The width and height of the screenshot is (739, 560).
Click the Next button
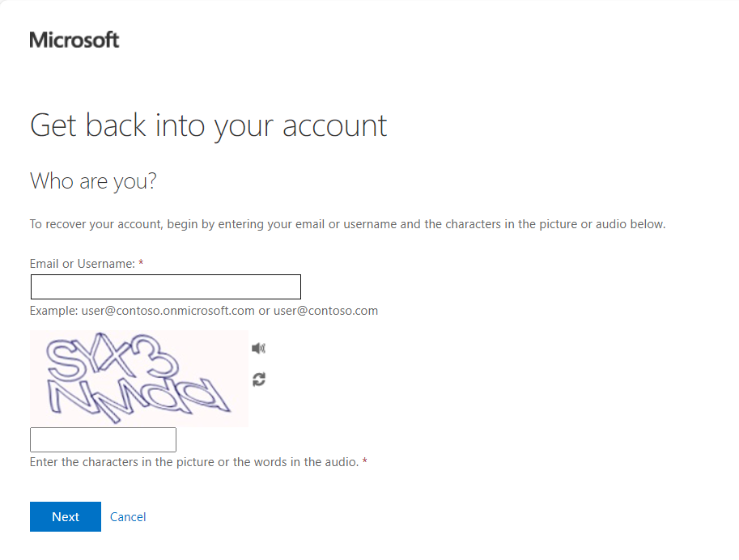point(66,516)
